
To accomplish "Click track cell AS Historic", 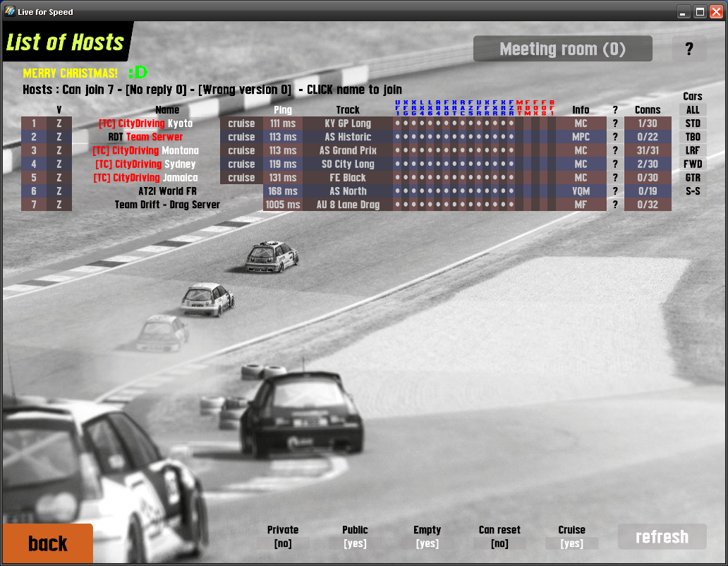I will pyautogui.click(x=348, y=137).
